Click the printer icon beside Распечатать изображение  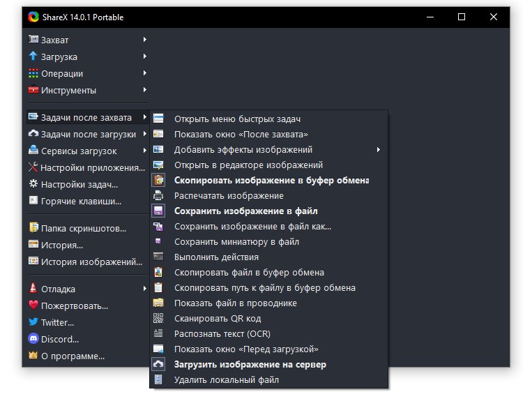coord(158,195)
